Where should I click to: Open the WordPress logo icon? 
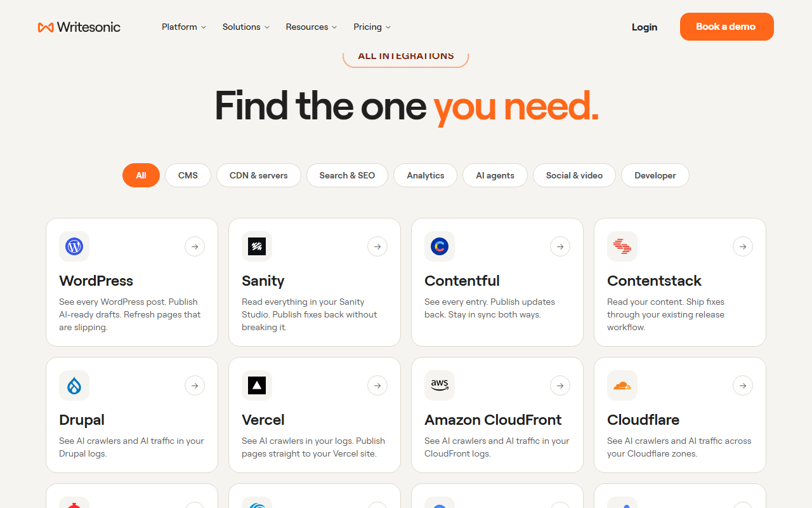point(74,246)
